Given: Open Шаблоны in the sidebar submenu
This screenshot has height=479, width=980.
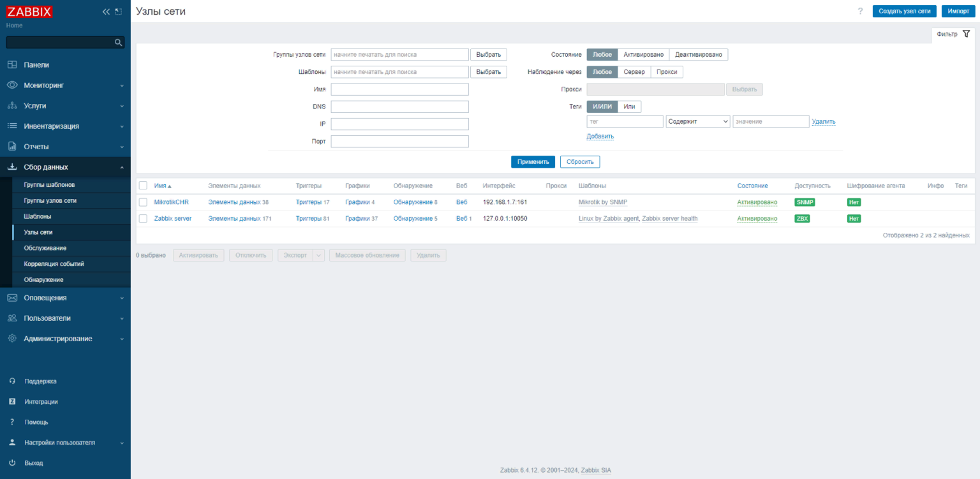Looking at the screenshot, I should click(x=38, y=216).
